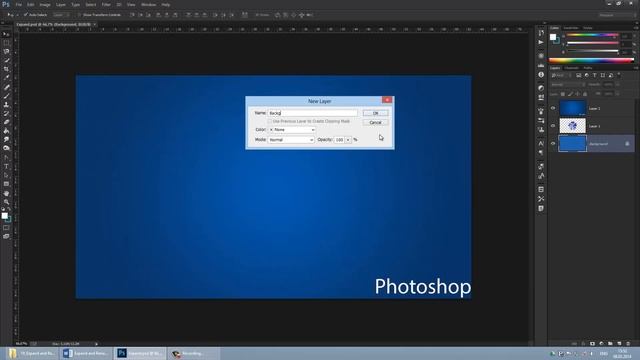Image resolution: width=640 pixels, height=360 pixels.
Task: Select the Clone Stamp tool
Action: pos(6,104)
